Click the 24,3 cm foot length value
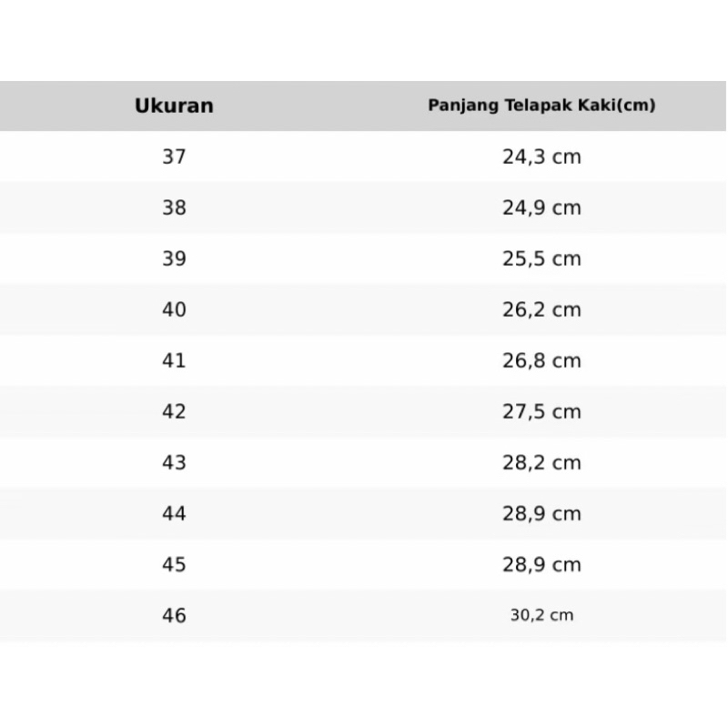This screenshot has height=728, width=728. (541, 157)
